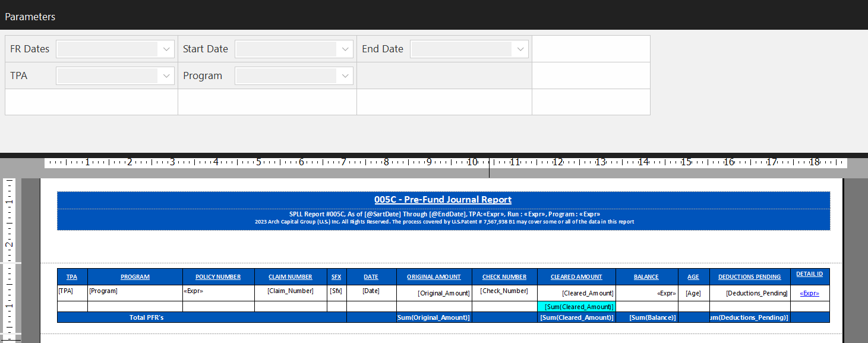Select the [Sfx] data cell
Image resolution: width=868 pixels, height=343 pixels.
[x=337, y=293]
